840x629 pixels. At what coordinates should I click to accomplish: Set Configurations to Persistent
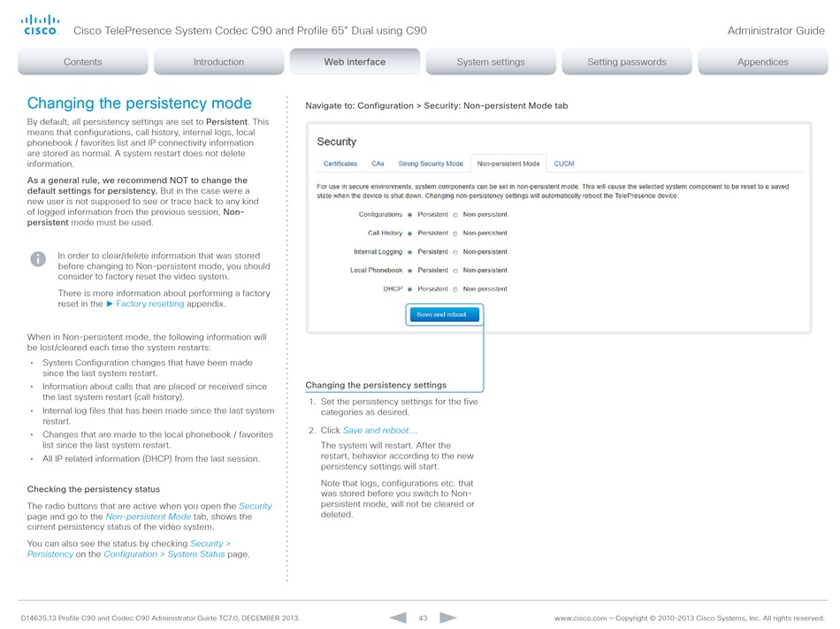[409, 215]
